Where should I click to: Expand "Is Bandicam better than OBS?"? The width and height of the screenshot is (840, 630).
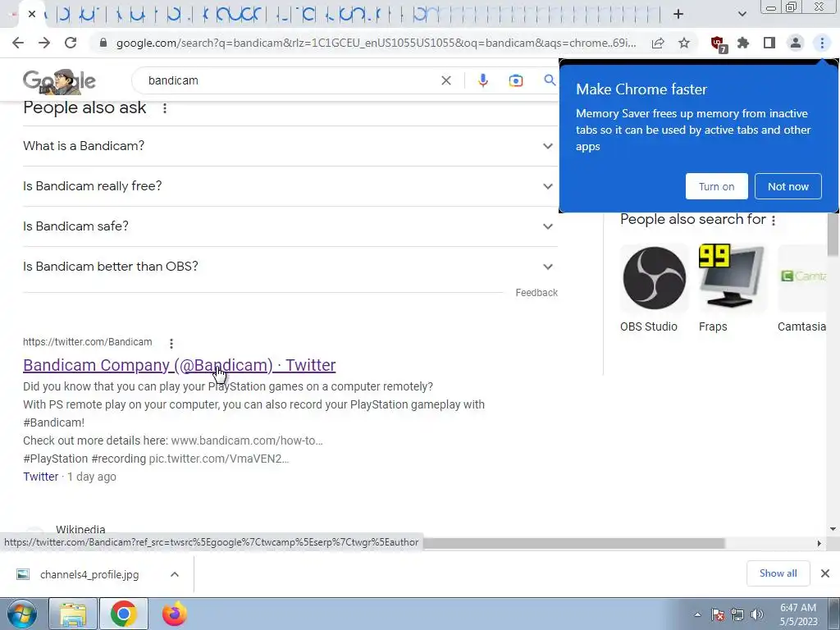pyautogui.click(x=290, y=267)
